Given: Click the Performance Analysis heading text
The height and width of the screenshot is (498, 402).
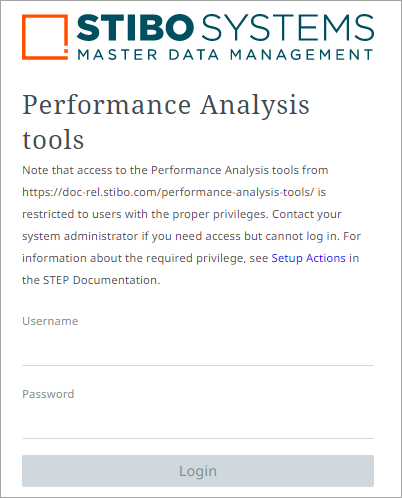Looking at the screenshot, I should pos(166,106).
